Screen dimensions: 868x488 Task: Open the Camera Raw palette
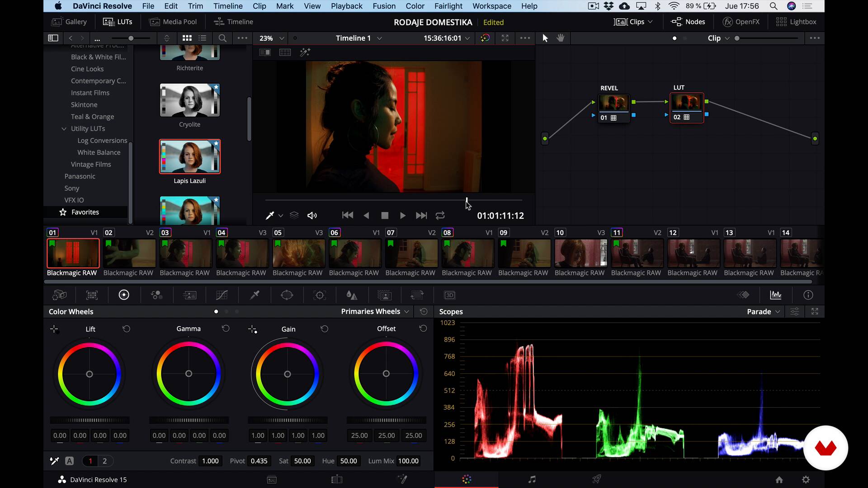click(60, 295)
